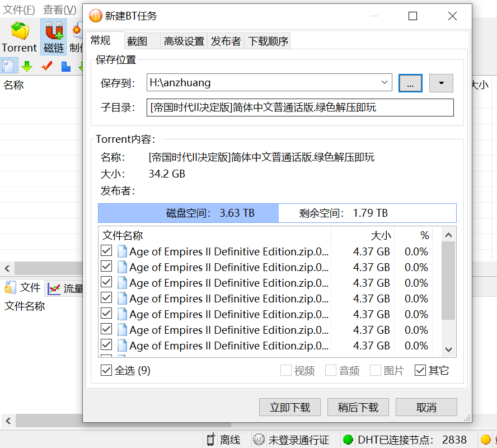497x448 pixels.
Task: Select the all-tasks pages icon in the small toolbar
Action: coord(8,66)
